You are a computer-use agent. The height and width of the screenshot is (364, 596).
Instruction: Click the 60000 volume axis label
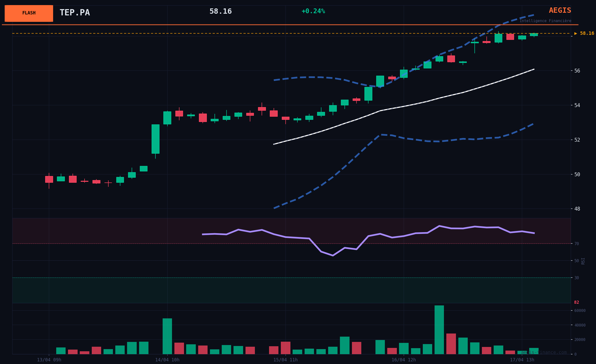coord(580,311)
